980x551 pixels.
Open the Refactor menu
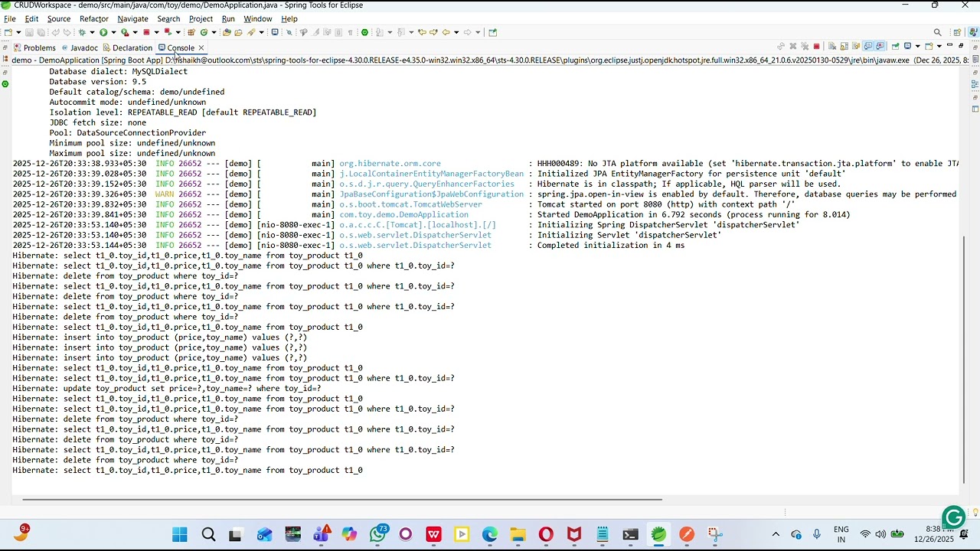[94, 19]
